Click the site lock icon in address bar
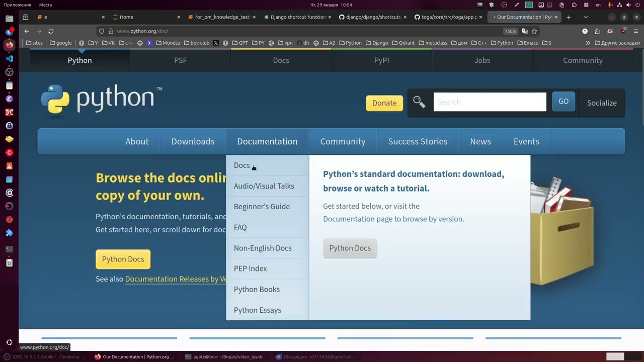The height and width of the screenshot is (362, 644). point(111,31)
